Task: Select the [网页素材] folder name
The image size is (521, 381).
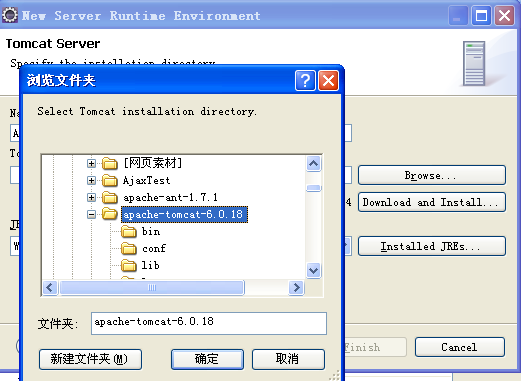Action: [x=153, y=163]
